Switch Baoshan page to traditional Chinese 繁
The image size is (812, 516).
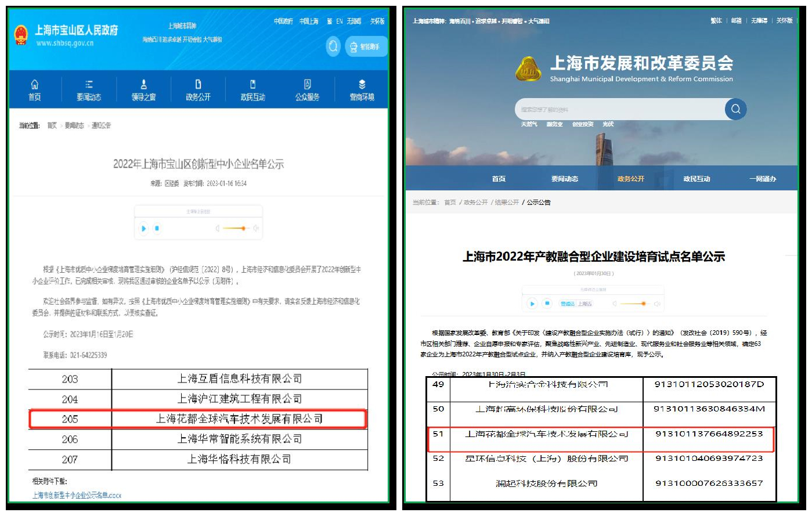pos(329,21)
